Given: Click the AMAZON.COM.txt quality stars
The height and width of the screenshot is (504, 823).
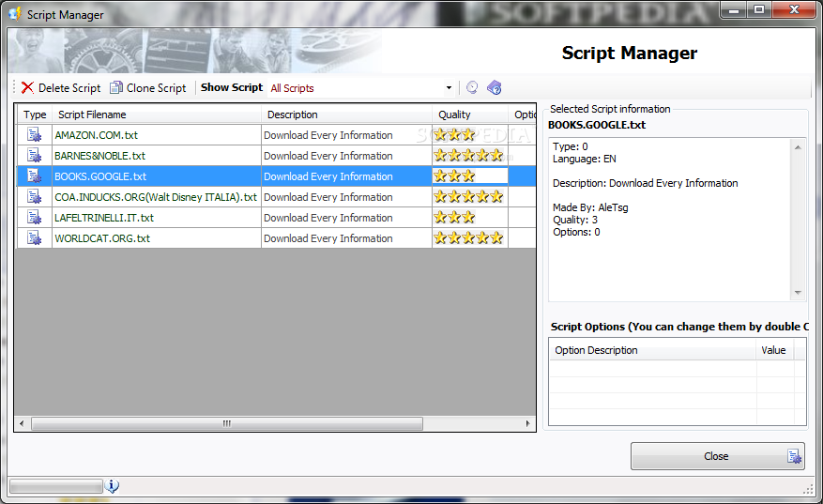Looking at the screenshot, I should (454, 135).
